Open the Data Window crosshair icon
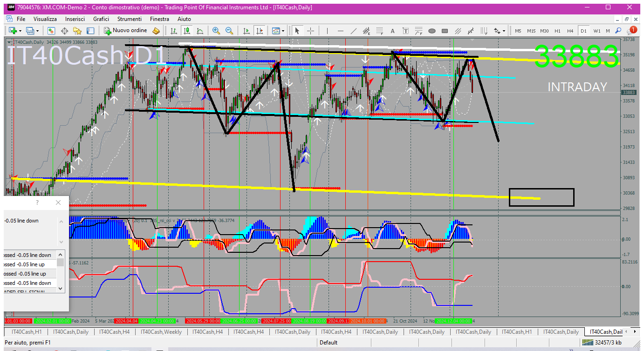The image size is (644, 351). [64, 31]
